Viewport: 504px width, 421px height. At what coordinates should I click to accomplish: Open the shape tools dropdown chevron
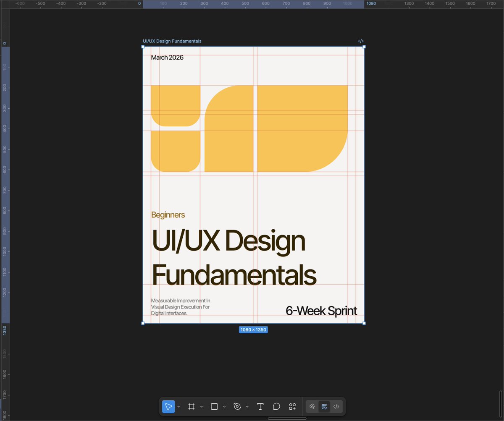click(224, 407)
